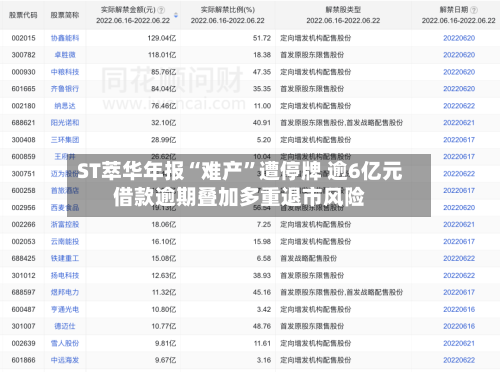Click date 20220617 in the 600859 row
This screenshot has width=500, height=372.
click(x=459, y=157)
